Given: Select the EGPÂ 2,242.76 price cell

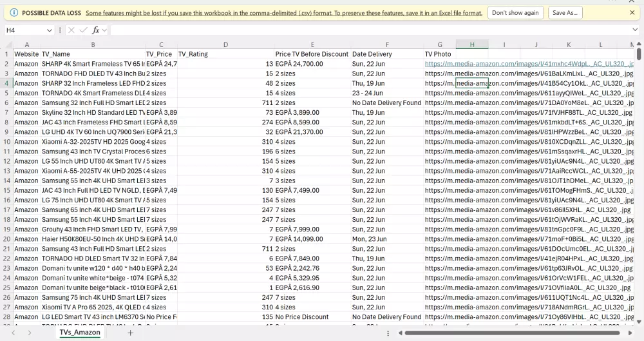Looking at the screenshot, I should (x=312, y=268).
